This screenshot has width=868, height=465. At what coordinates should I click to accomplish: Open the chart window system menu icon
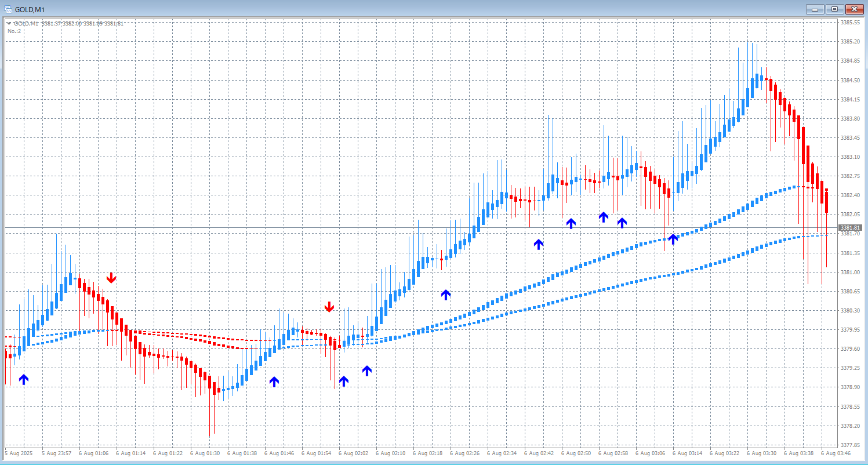(8, 9)
